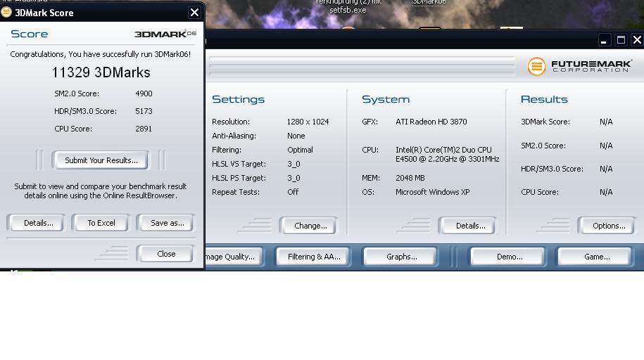644x360 pixels.
Task: Click the Results CPU Score N/A value
Action: pyautogui.click(x=606, y=192)
